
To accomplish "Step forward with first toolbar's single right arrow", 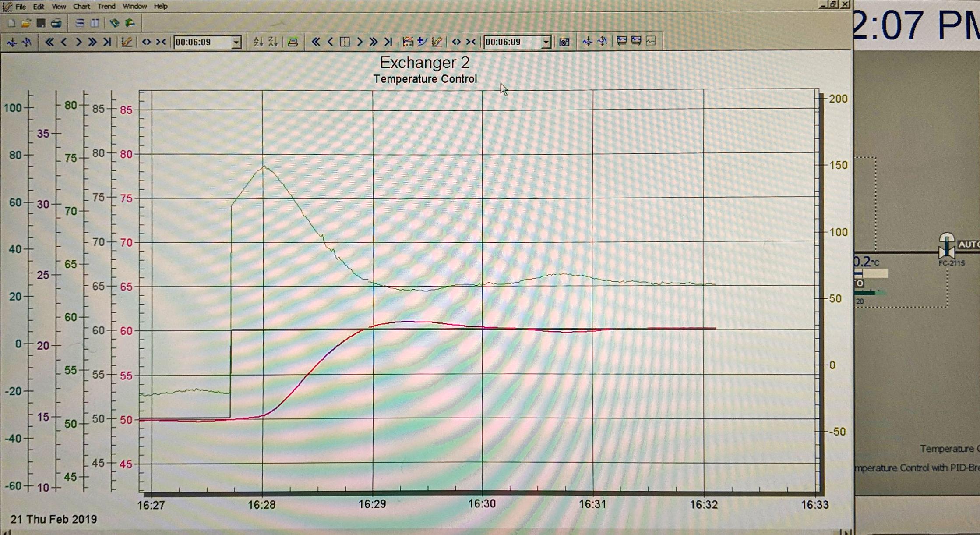I will coord(78,42).
